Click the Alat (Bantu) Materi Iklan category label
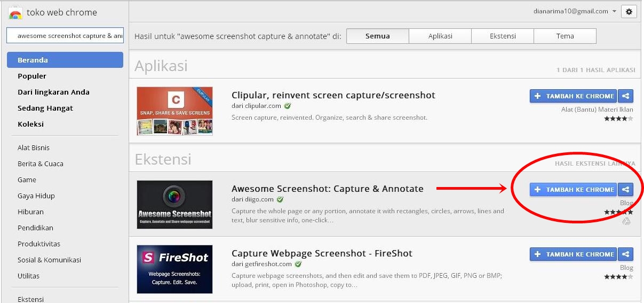Image resolution: width=644 pixels, height=303 pixels. [596, 110]
